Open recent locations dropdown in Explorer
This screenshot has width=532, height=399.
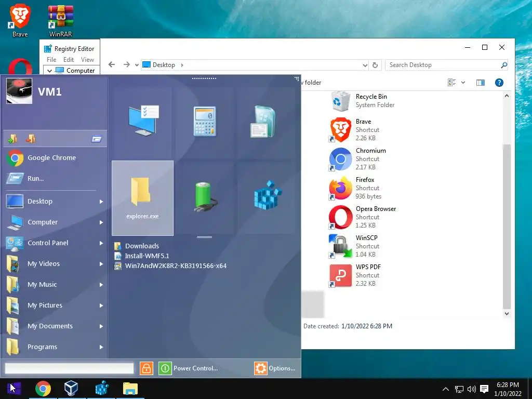click(137, 65)
